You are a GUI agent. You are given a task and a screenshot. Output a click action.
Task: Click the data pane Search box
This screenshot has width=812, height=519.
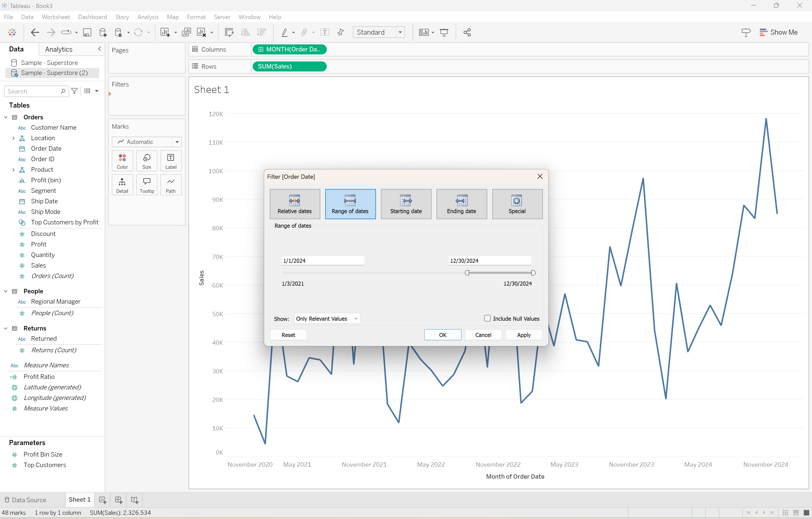pyautogui.click(x=36, y=91)
